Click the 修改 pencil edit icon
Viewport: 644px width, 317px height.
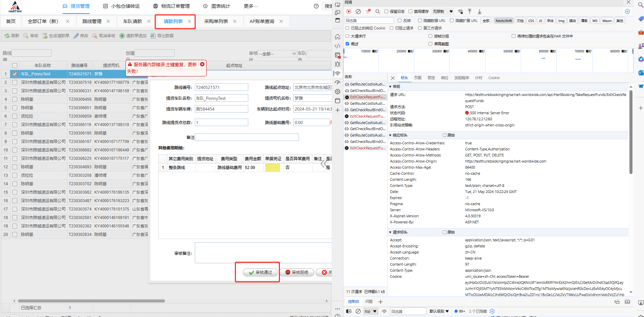point(76,36)
